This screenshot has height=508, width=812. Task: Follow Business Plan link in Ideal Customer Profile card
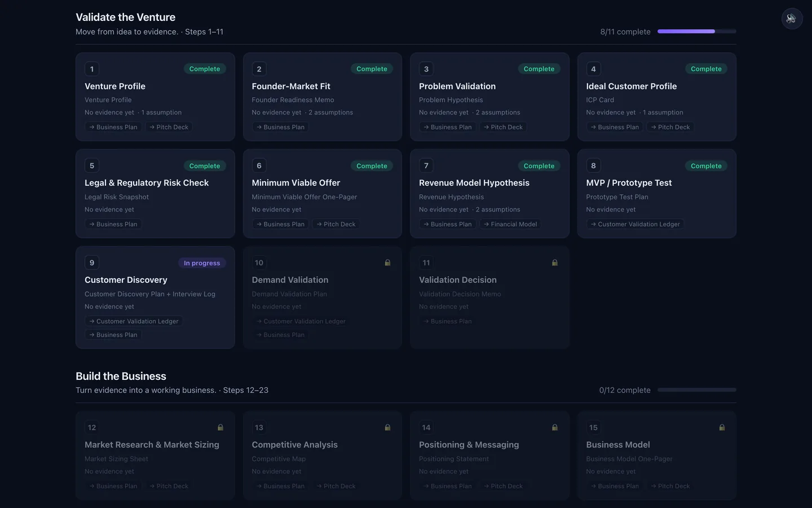tap(615, 127)
